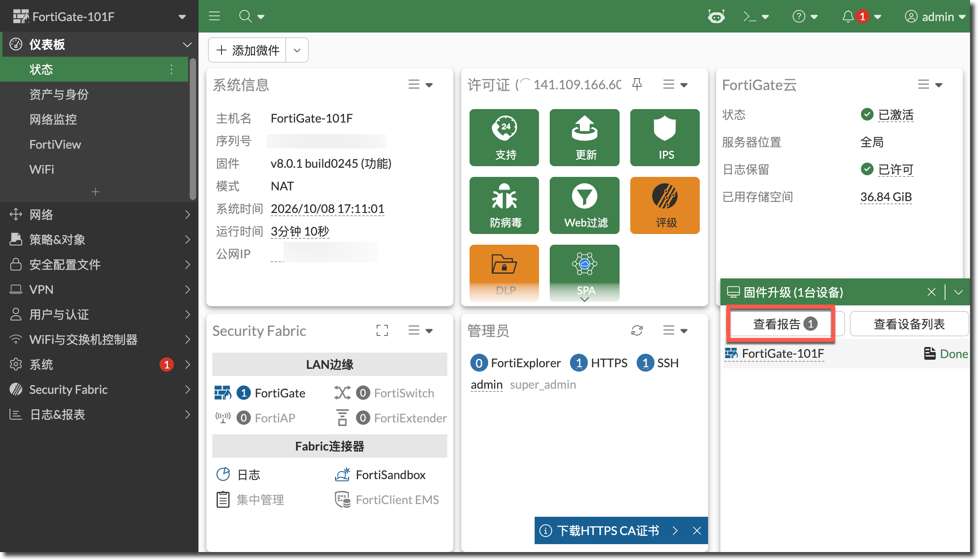Toggle the sidebar hamburger menu
Image resolution: width=978 pixels, height=560 pixels.
(214, 16)
